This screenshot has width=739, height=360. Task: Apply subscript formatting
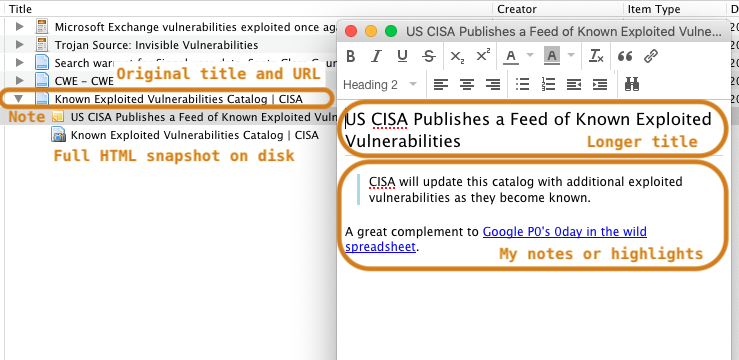(457, 56)
